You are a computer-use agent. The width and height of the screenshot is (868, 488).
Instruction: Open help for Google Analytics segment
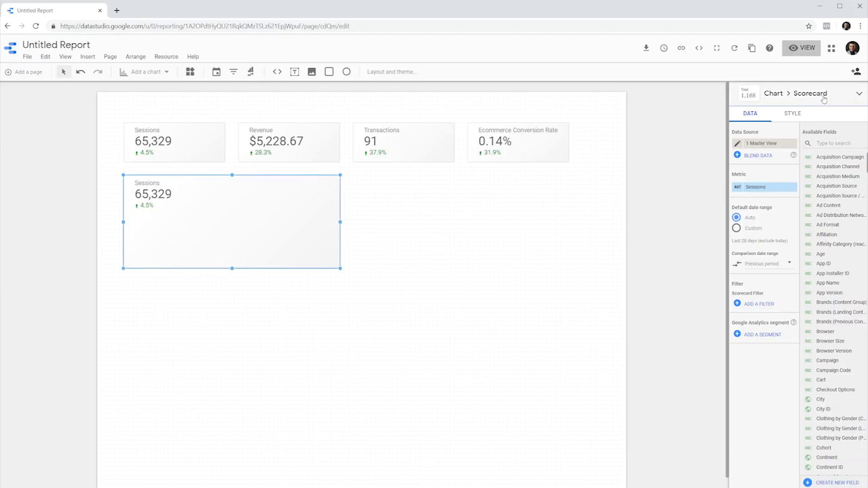(x=793, y=322)
